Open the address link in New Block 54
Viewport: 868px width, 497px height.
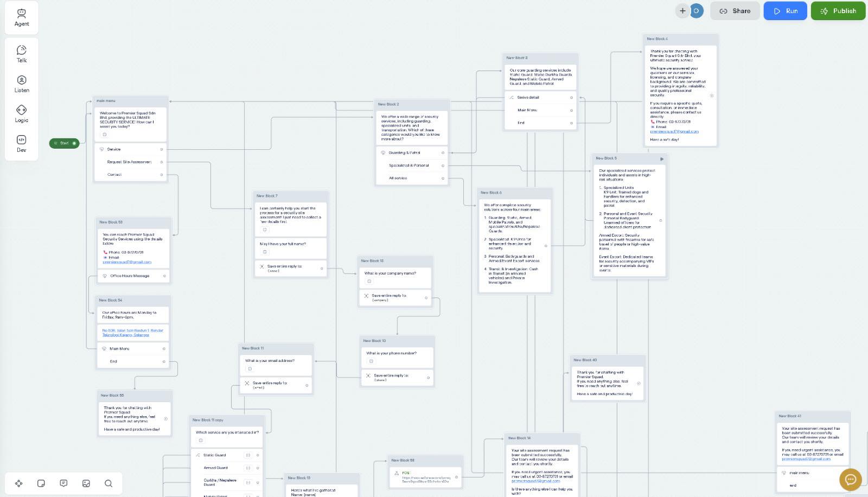click(x=133, y=333)
